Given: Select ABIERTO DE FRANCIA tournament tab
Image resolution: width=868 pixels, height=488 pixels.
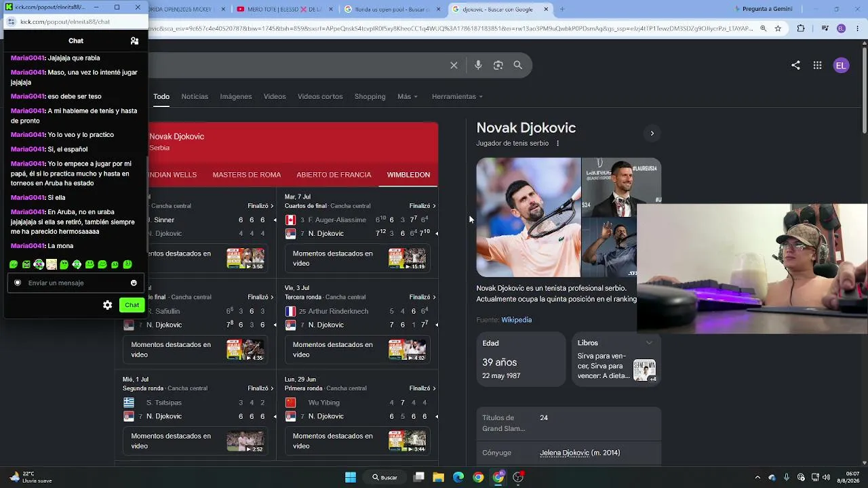Looking at the screenshot, I should [334, 175].
